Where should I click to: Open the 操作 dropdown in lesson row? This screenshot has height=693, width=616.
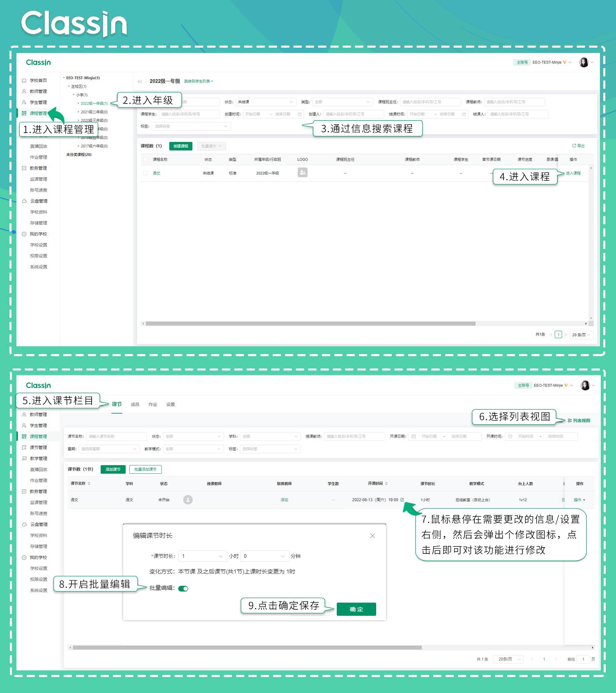(x=579, y=500)
